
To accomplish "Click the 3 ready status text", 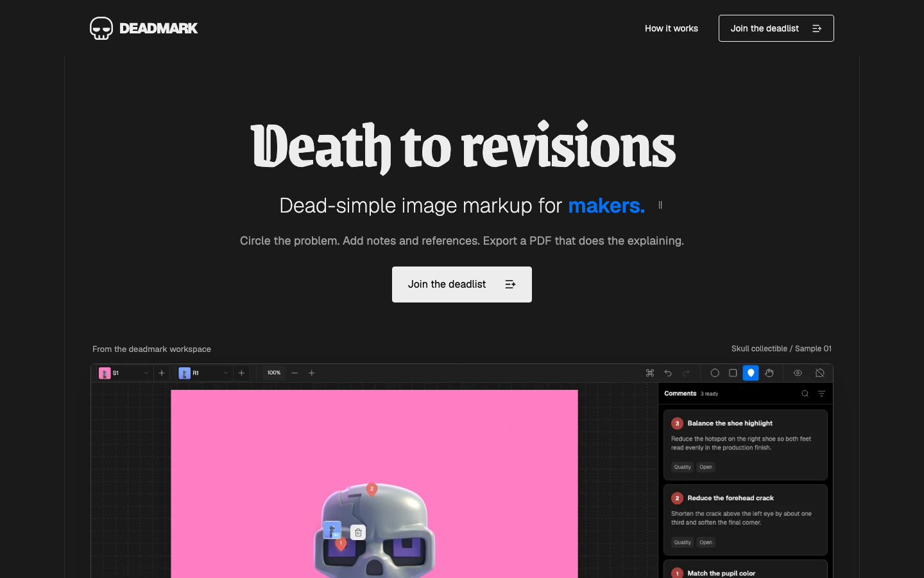I will pyautogui.click(x=709, y=394).
